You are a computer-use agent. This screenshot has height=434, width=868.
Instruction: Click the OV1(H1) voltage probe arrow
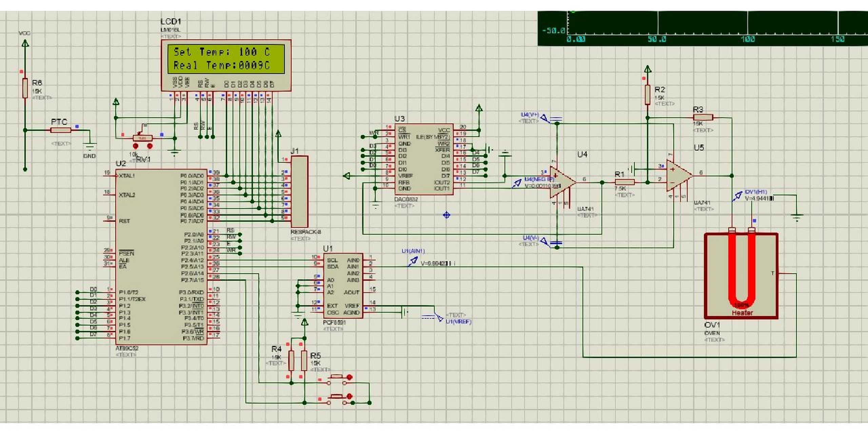[737, 196]
